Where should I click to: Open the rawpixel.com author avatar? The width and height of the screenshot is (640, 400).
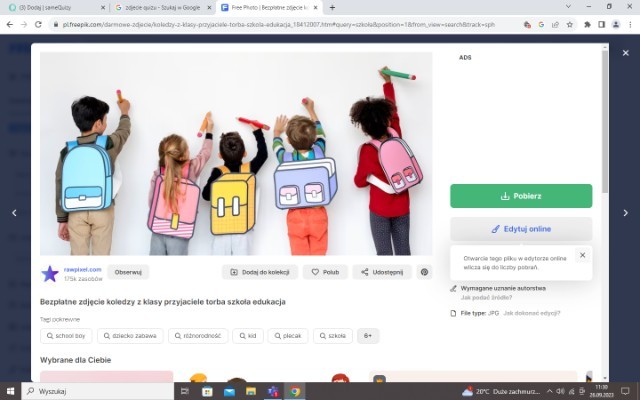[x=50, y=273]
